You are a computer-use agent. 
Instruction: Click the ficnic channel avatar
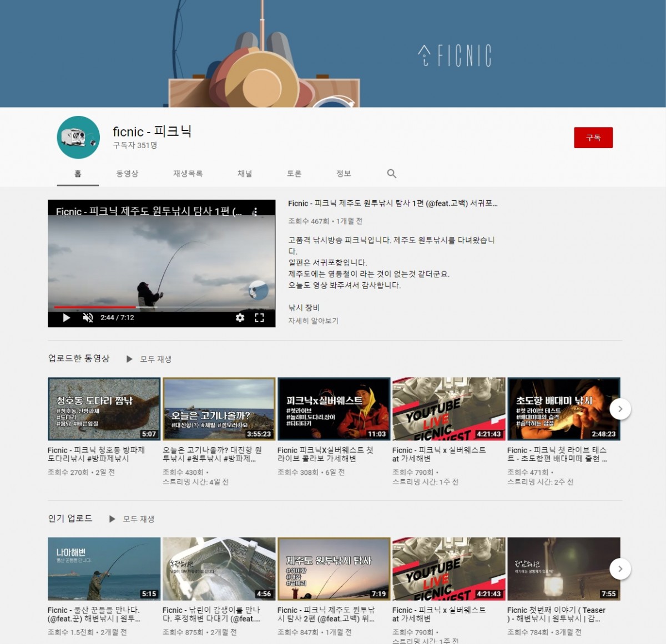[78, 138]
